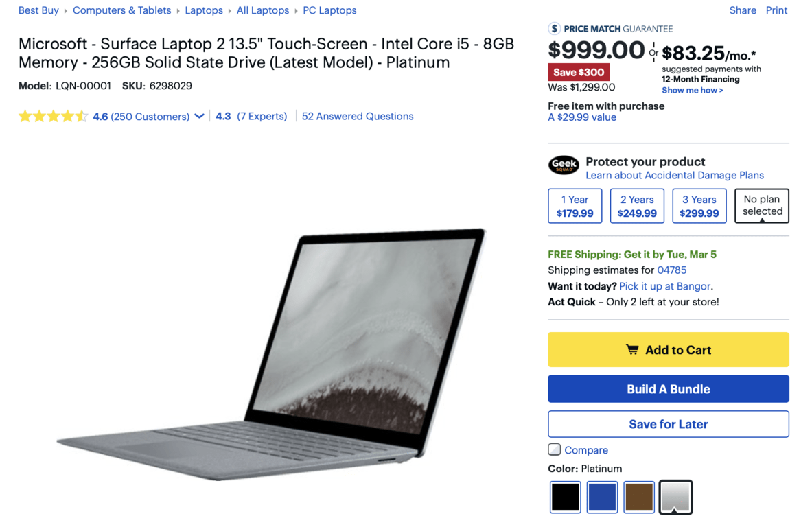Image resolution: width=812 pixels, height=527 pixels.
Task: Navigate to All Laptops breadcrumb
Action: click(263, 10)
